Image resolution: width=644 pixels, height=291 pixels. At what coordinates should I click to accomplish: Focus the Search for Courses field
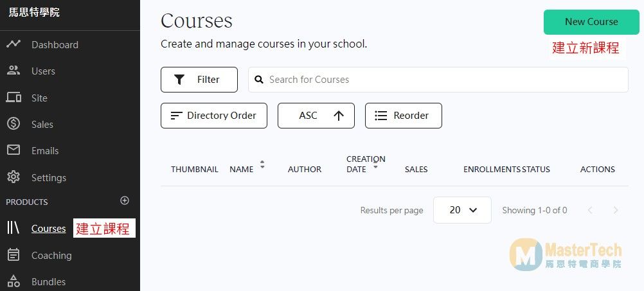[443, 80]
